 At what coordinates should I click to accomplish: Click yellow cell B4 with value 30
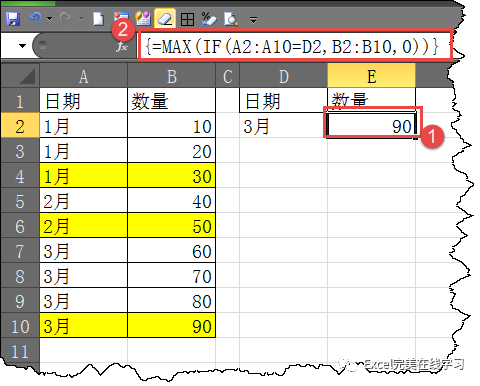pos(172,175)
